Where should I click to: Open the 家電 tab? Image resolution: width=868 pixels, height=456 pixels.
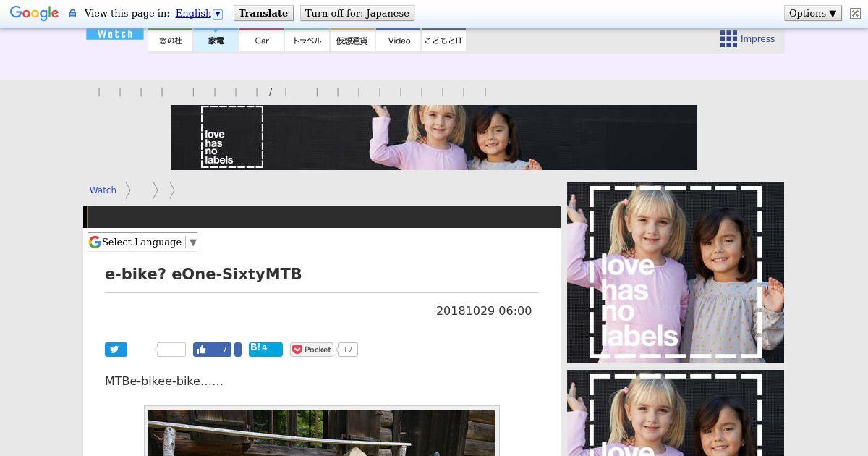click(x=216, y=41)
